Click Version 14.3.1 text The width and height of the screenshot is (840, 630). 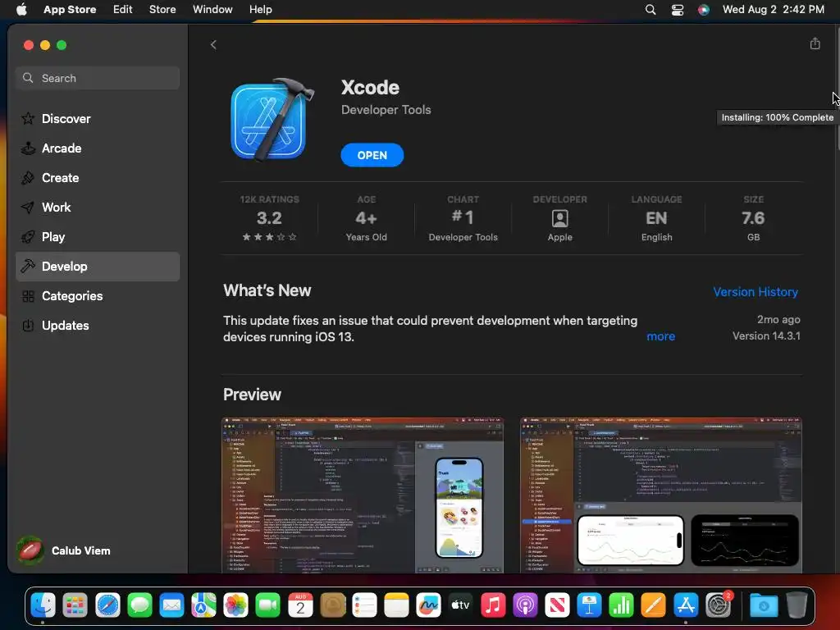pos(766,336)
